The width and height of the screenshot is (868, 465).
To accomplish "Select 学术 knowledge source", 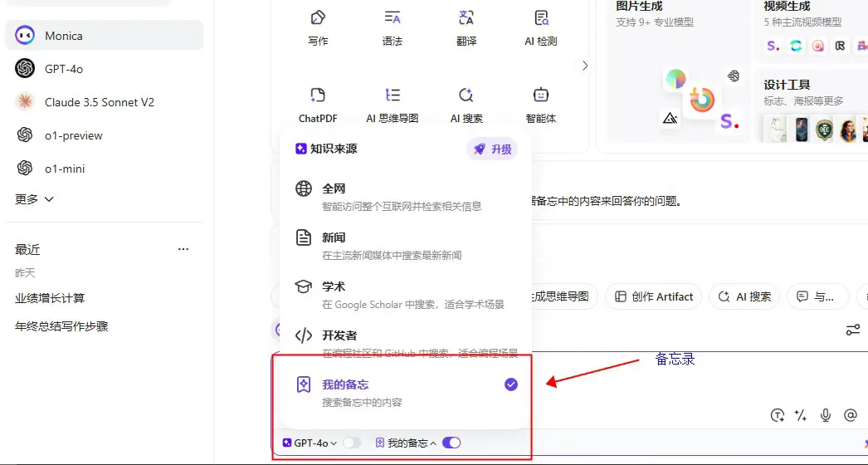I will [406, 295].
